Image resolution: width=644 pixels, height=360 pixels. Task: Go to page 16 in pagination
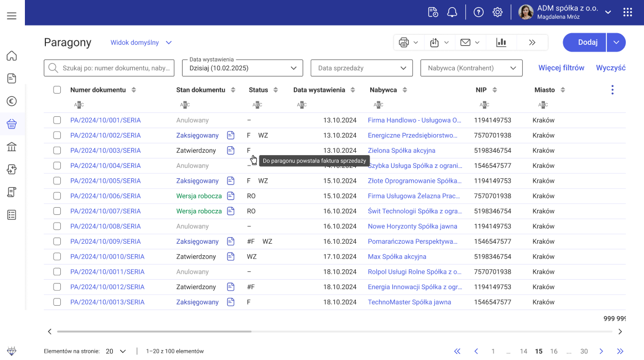click(554, 351)
